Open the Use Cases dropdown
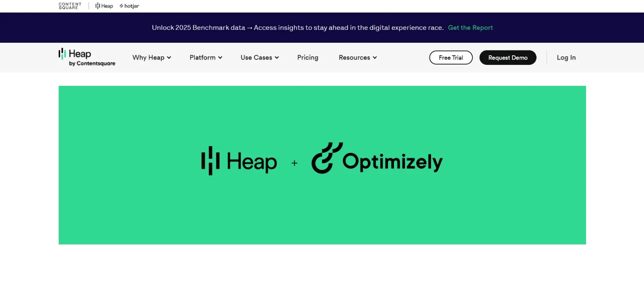The height and width of the screenshot is (293, 644). (260, 58)
